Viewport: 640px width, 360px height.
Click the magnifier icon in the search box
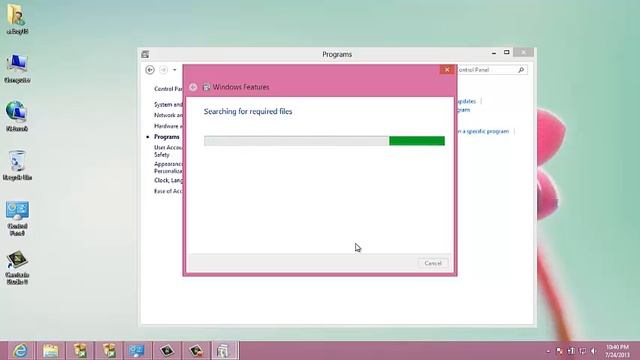pos(521,70)
